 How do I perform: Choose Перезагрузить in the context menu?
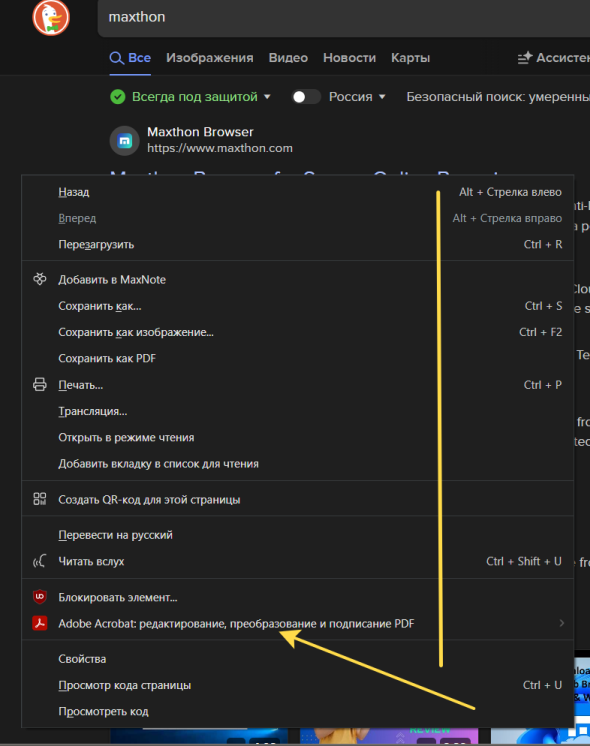[297, 244]
